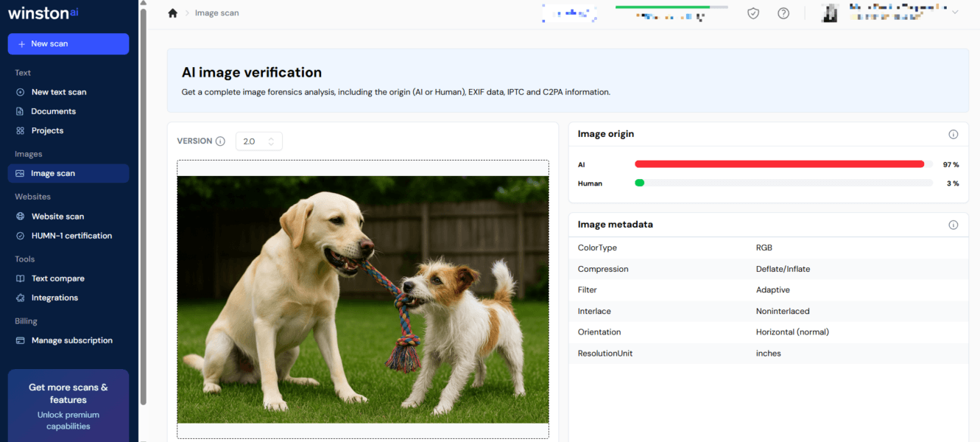Screen dimensions: 980x442
Task: Click the ColorType metadata label
Action: (597, 248)
